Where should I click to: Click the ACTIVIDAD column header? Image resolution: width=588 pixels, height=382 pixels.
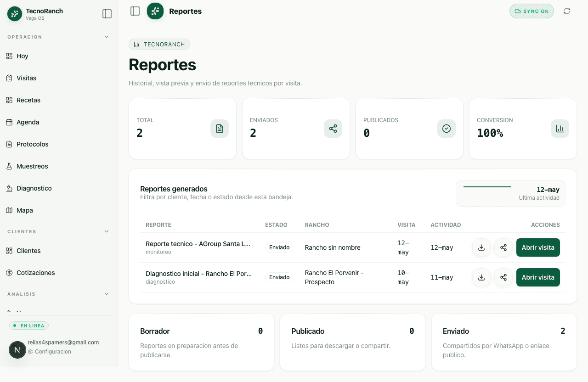pos(446,225)
